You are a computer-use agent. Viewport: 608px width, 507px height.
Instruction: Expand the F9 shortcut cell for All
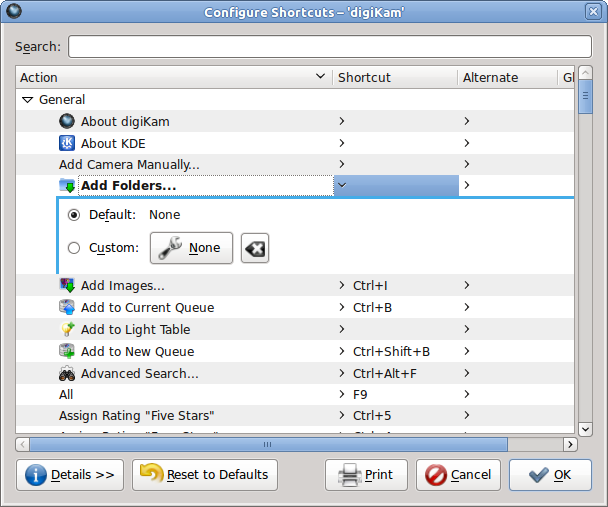point(342,394)
